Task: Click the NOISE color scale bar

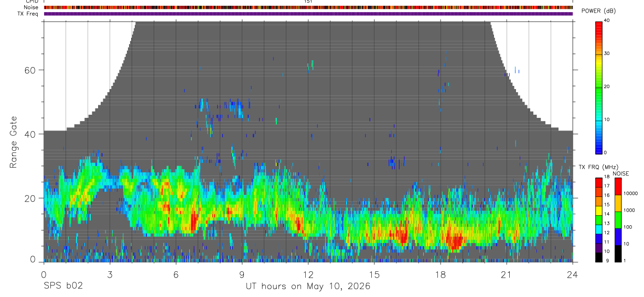Action: 617,219
